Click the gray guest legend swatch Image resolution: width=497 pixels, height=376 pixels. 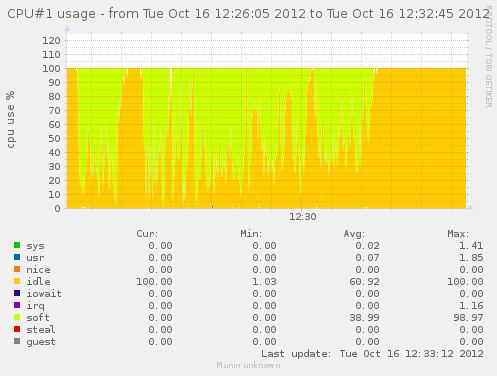coord(17,341)
